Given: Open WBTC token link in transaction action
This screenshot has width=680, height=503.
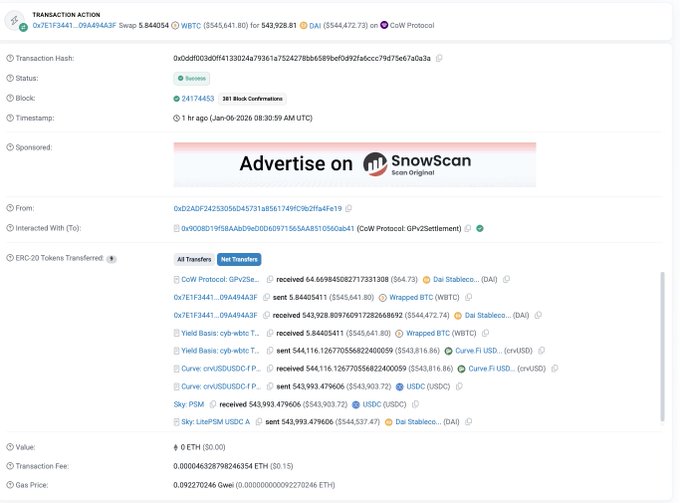Looking at the screenshot, I should pyautogui.click(x=191, y=26).
